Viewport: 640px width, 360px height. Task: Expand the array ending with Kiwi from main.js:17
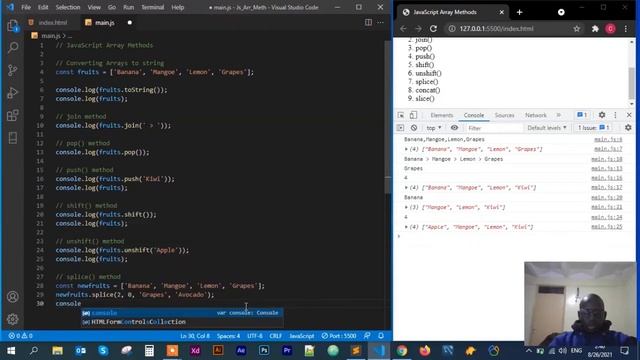(406, 188)
